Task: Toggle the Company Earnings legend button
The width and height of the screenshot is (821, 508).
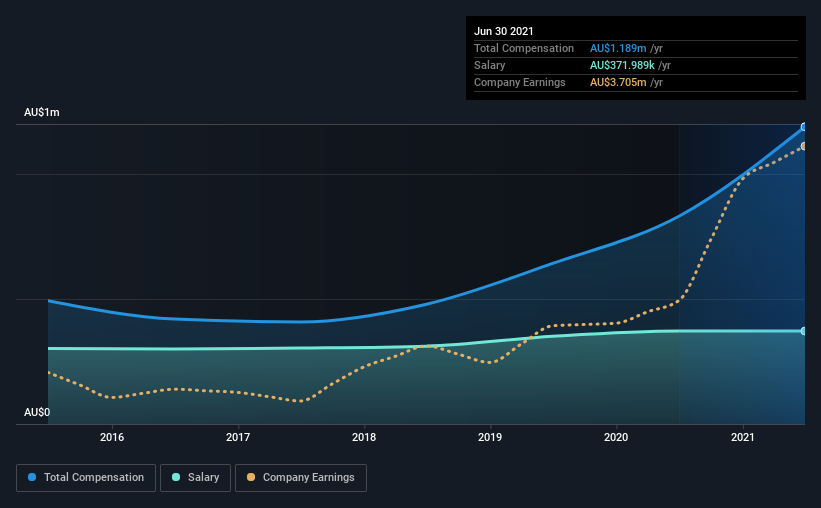Action: tap(301, 478)
